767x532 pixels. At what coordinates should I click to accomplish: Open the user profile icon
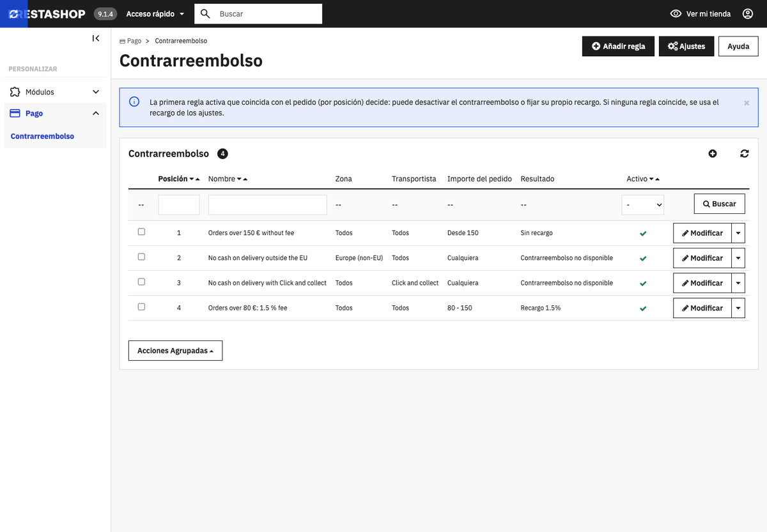748,13
